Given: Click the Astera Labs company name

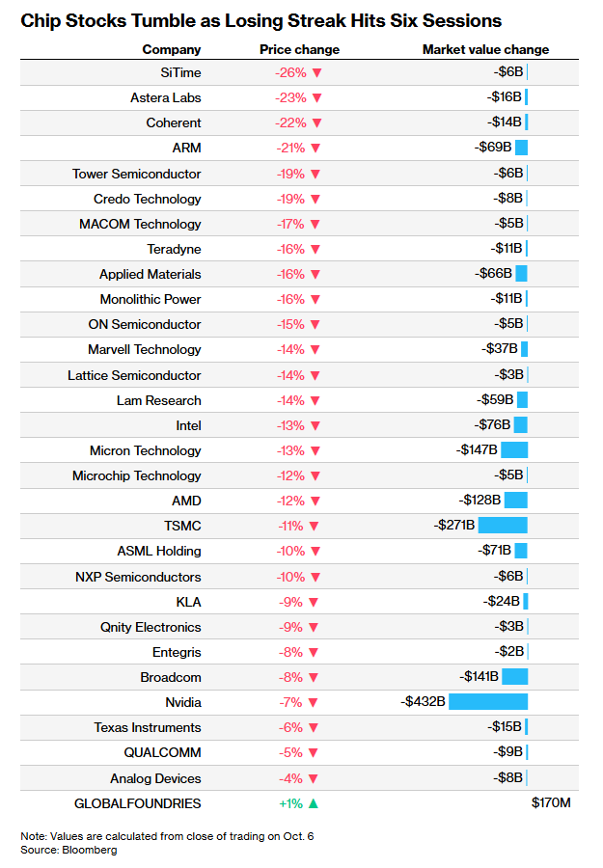Looking at the screenshot, I should tap(166, 98).
